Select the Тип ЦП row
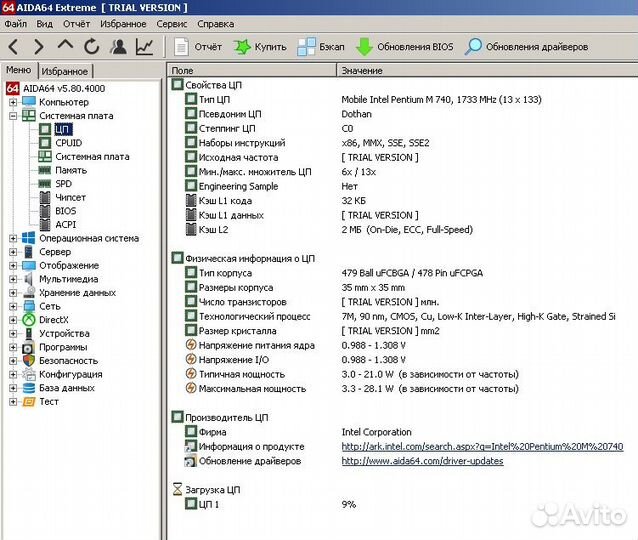The height and width of the screenshot is (540, 638). [403, 99]
